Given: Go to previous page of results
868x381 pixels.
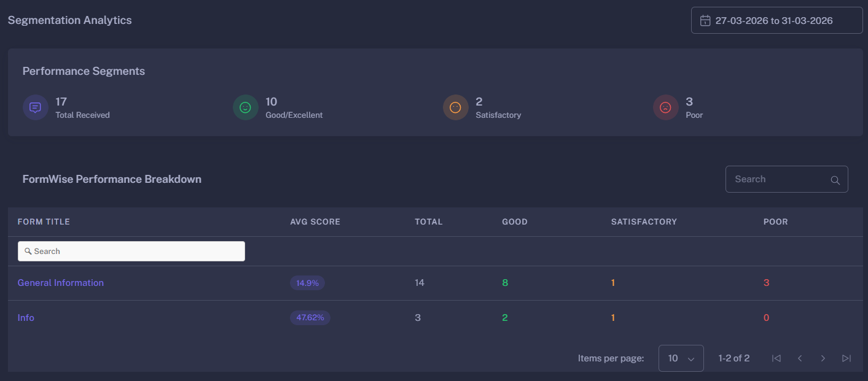Looking at the screenshot, I should click(800, 358).
